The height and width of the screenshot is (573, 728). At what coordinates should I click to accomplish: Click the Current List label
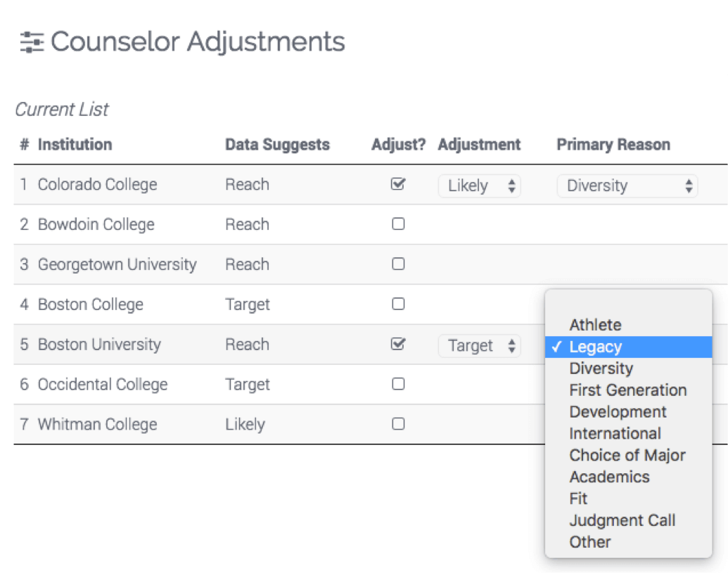point(62,110)
